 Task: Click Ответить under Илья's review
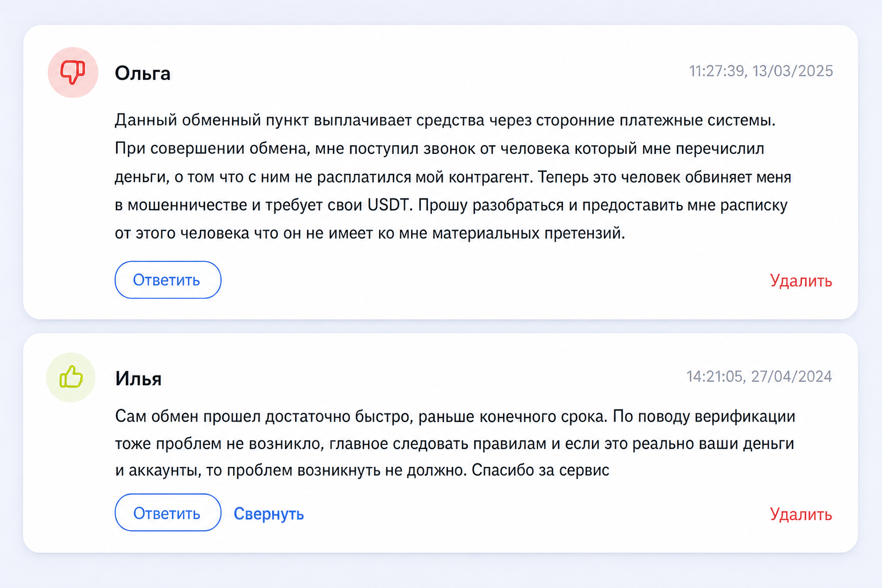168,513
